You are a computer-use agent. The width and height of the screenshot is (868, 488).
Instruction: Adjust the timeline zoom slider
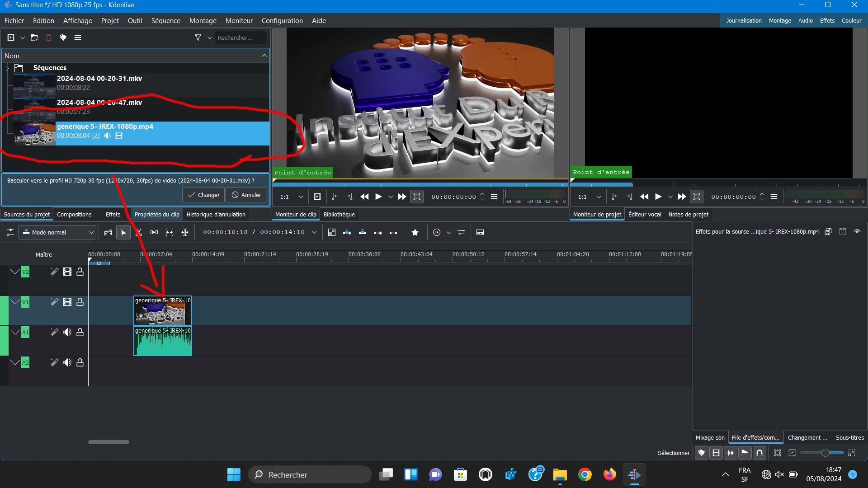pyautogui.click(x=822, y=453)
